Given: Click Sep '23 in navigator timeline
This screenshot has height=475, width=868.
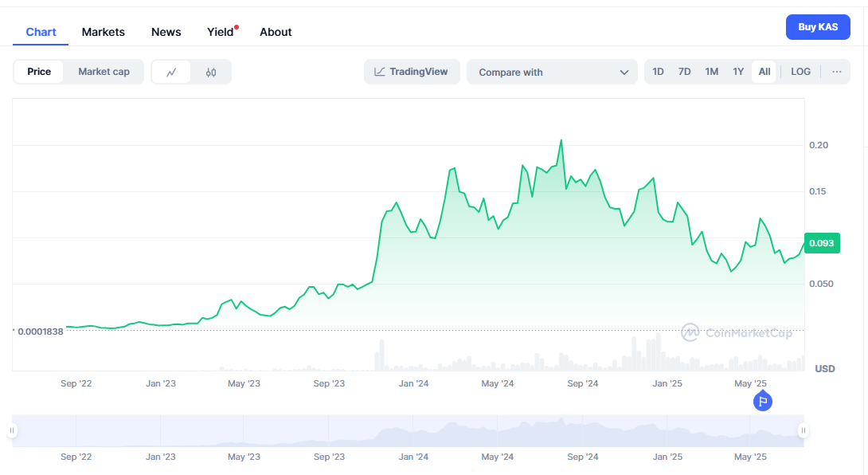Looking at the screenshot, I should coord(329,457).
